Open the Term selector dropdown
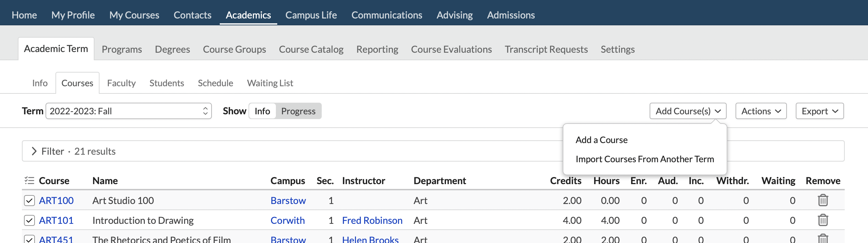This screenshot has height=243, width=868. (x=128, y=111)
